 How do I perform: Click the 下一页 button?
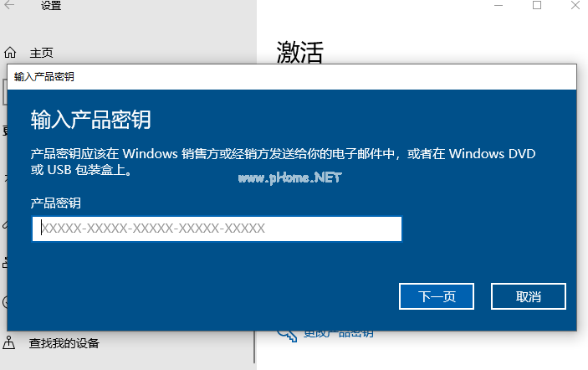tap(437, 296)
